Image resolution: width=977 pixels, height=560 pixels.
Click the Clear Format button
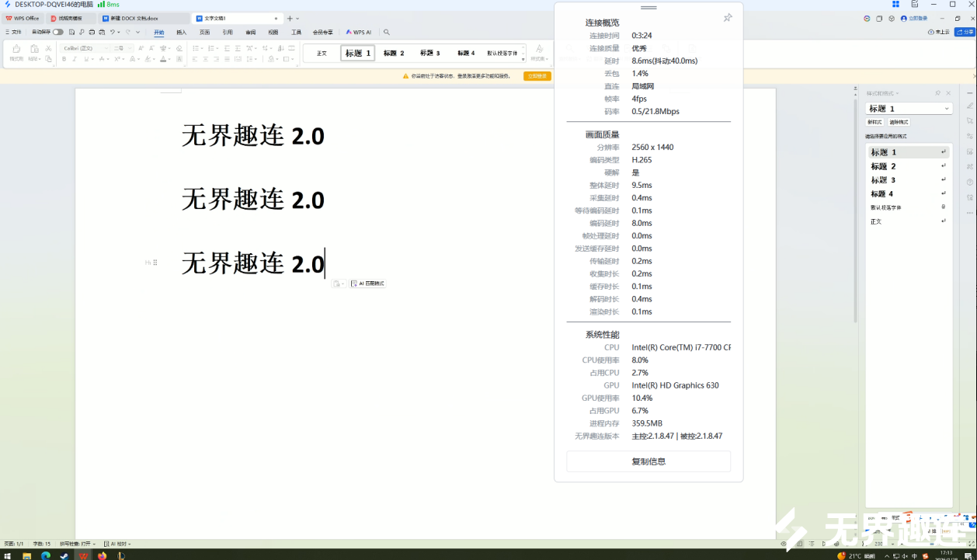click(899, 122)
